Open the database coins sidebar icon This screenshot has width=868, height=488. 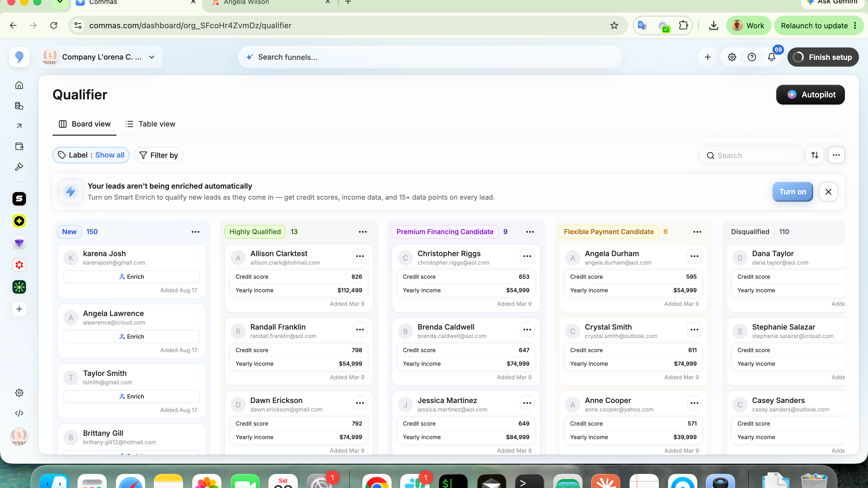click(19, 106)
